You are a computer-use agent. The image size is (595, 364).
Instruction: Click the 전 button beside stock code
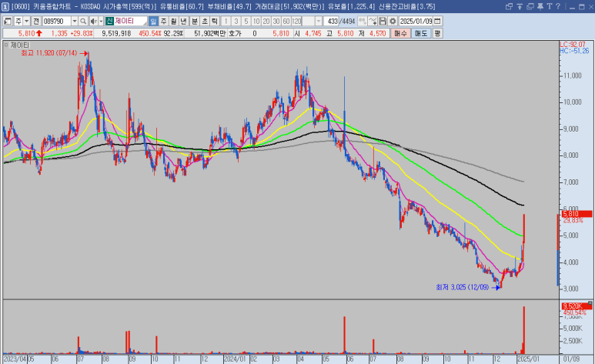pos(36,22)
